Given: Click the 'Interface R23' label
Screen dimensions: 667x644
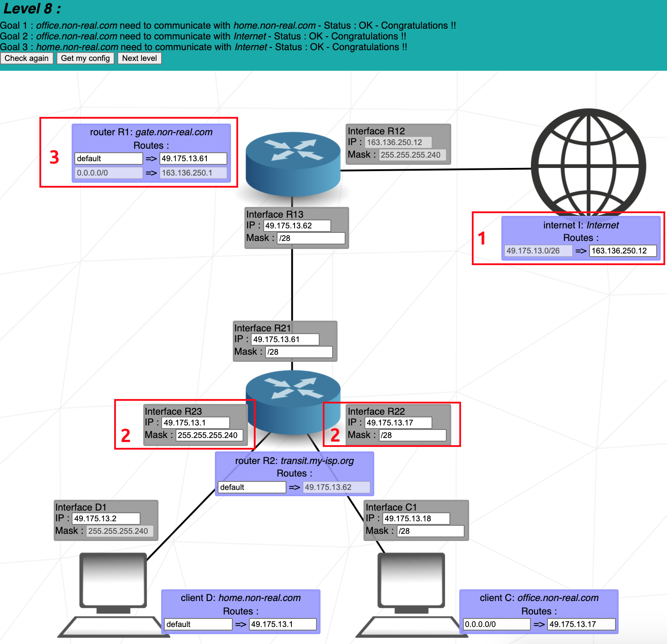Looking at the screenshot, I should pos(173,412).
